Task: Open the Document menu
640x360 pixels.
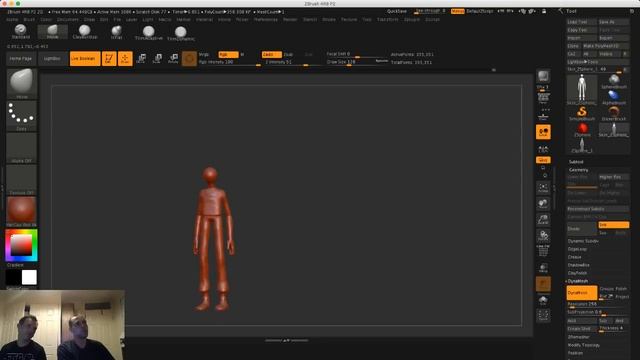Action: [68, 20]
